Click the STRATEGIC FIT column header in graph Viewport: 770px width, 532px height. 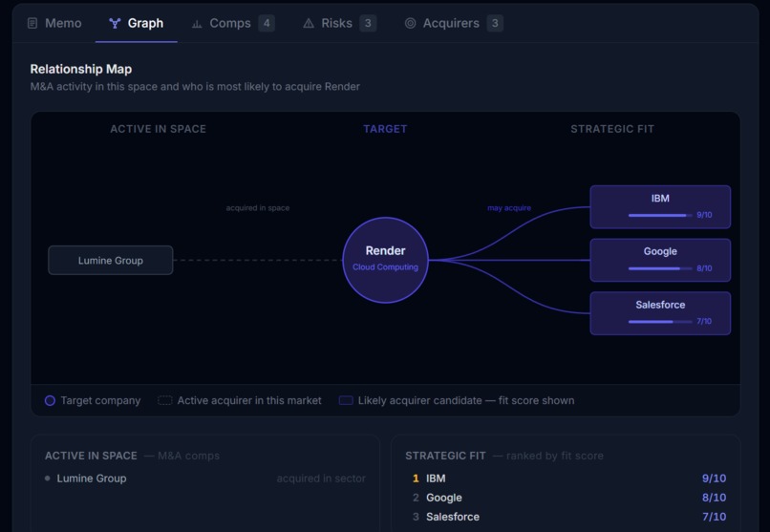click(x=612, y=129)
